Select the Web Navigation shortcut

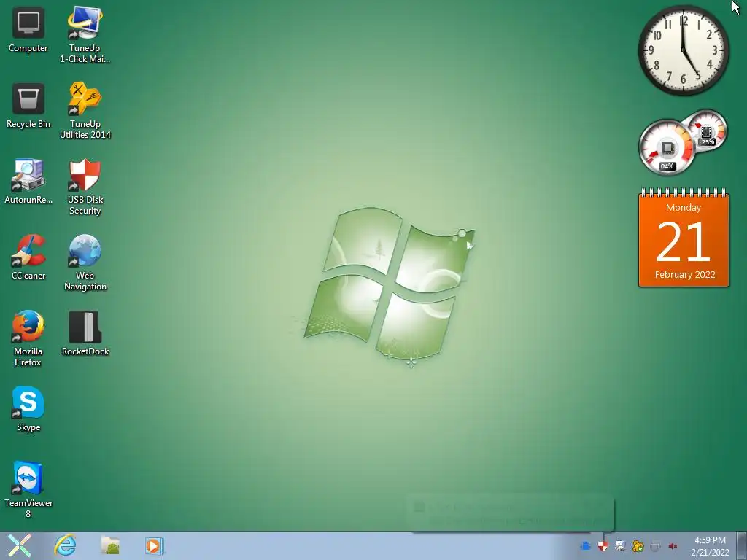click(85, 262)
